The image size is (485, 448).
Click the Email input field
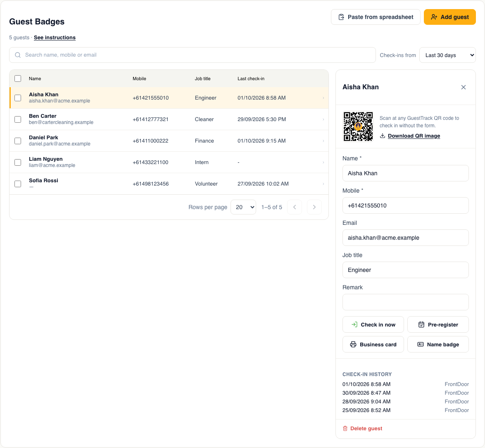[x=406, y=238]
